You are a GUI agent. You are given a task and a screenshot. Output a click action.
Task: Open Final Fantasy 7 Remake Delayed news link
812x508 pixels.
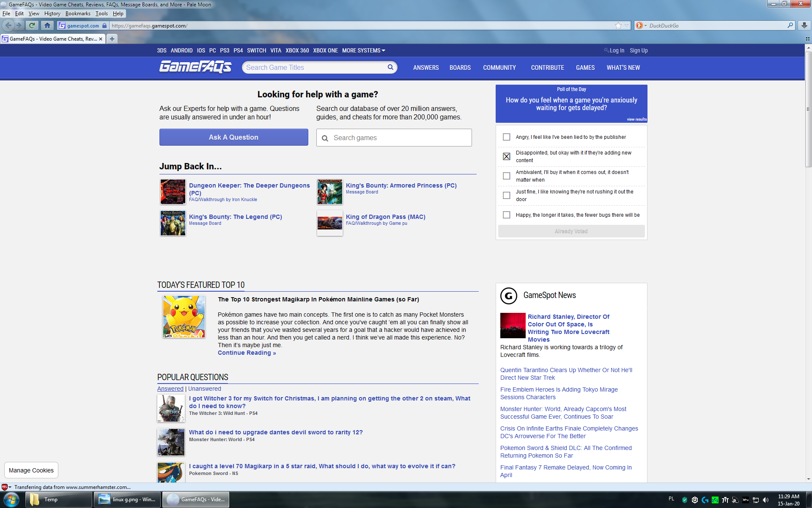(x=566, y=471)
